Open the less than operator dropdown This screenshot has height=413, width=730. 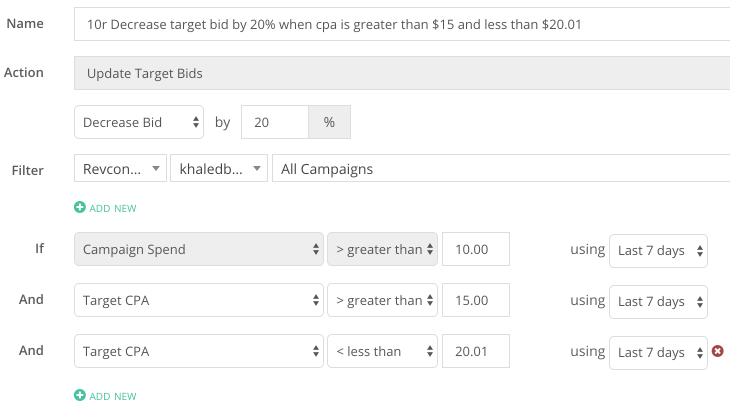(382, 351)
